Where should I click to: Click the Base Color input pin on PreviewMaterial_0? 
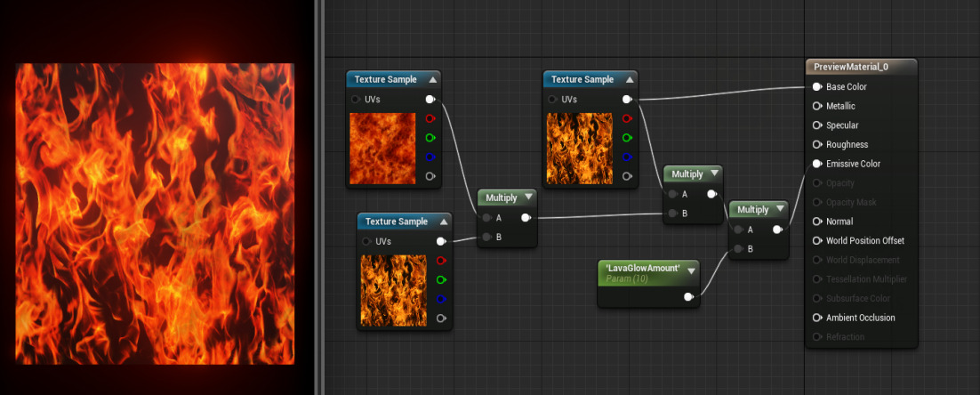pyautogui.click(x=816, y=87)
